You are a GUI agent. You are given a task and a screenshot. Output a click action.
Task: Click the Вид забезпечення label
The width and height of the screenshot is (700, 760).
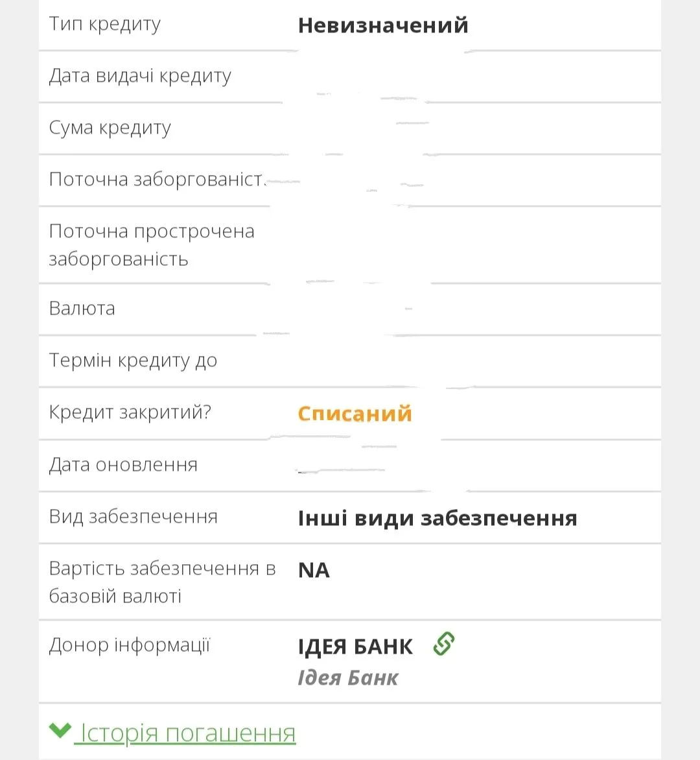click(133, 517)
